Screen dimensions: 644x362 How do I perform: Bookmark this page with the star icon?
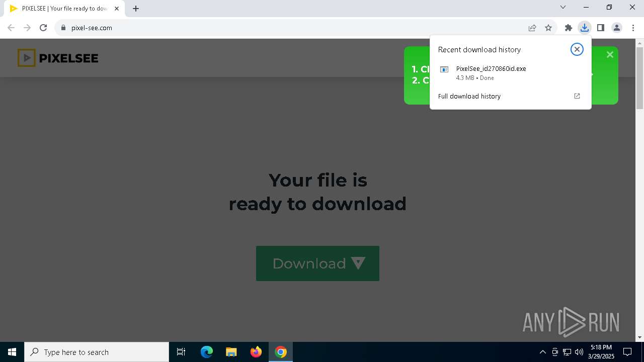[x=548, y=28]
